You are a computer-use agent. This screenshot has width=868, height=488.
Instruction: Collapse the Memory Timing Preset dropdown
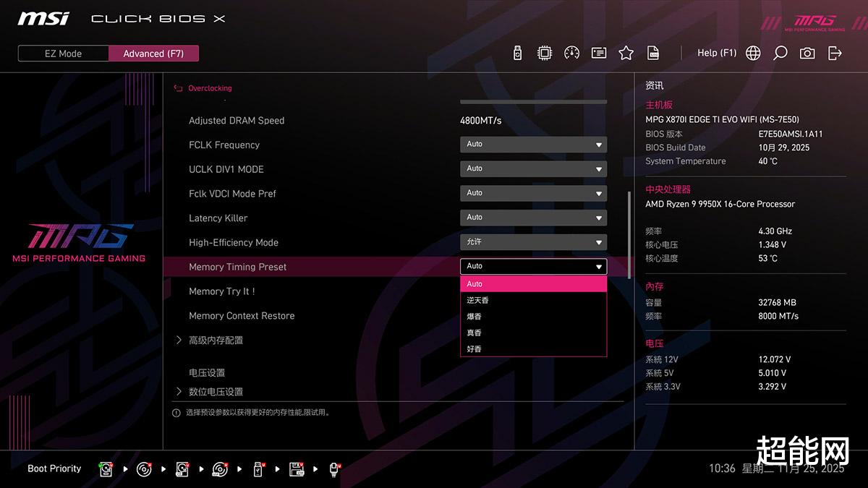click(534, 267)
